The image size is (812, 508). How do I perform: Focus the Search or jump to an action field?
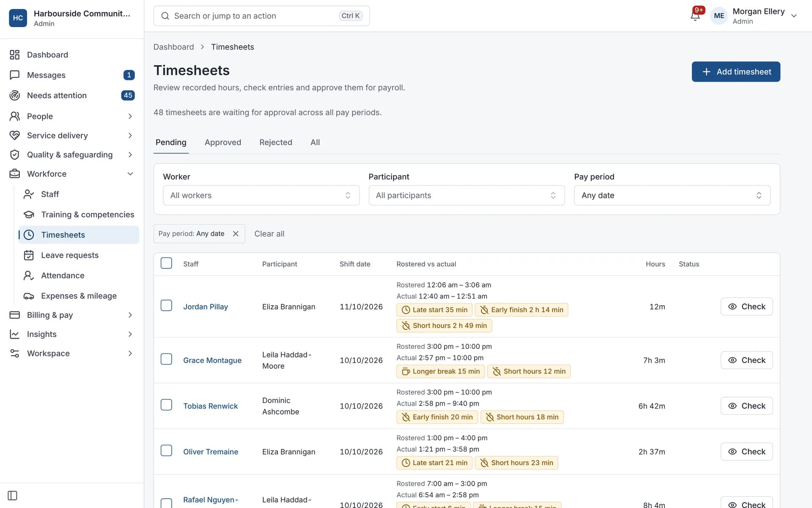pyautogui.click(x=261, y=16)
